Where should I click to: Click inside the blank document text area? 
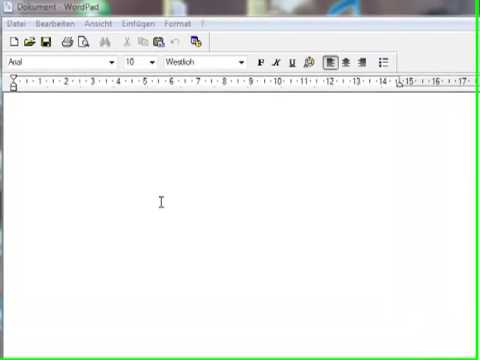tap(239, 225)
